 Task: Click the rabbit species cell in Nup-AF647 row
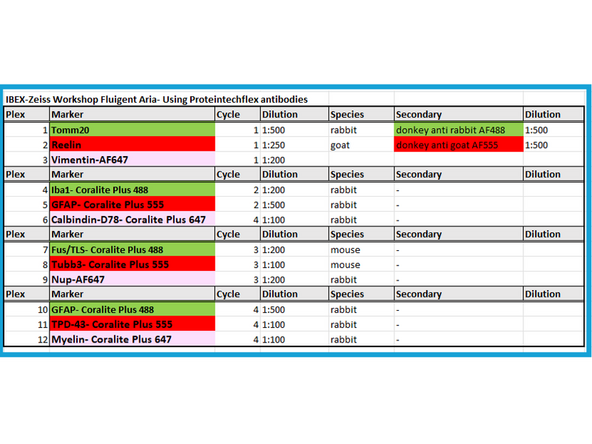coord(361,279)
